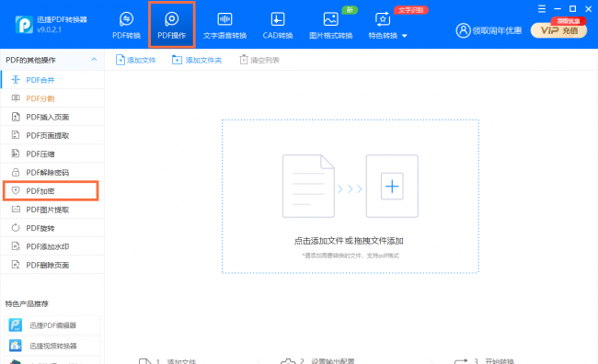Select PDF分割 in the sidebar
The width and height of the screenshot is (598, 364).
pyautogui.click(x=52, y=98)
